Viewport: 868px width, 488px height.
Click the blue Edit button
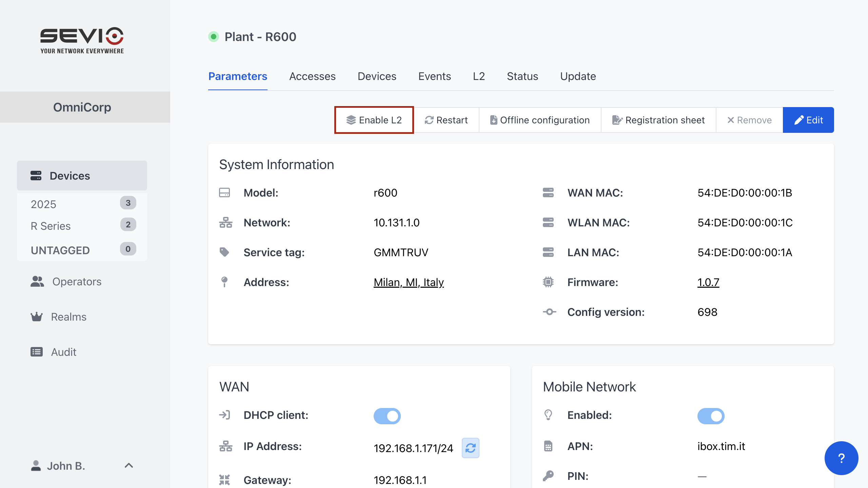[x=808, y=120]
